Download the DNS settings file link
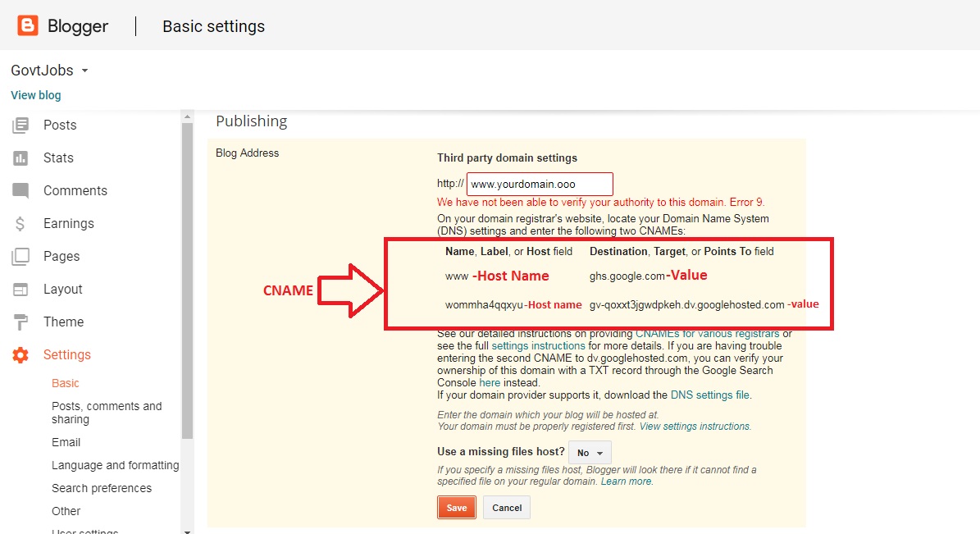The height and width of the screenshot is (534, 980). (710, 395)
